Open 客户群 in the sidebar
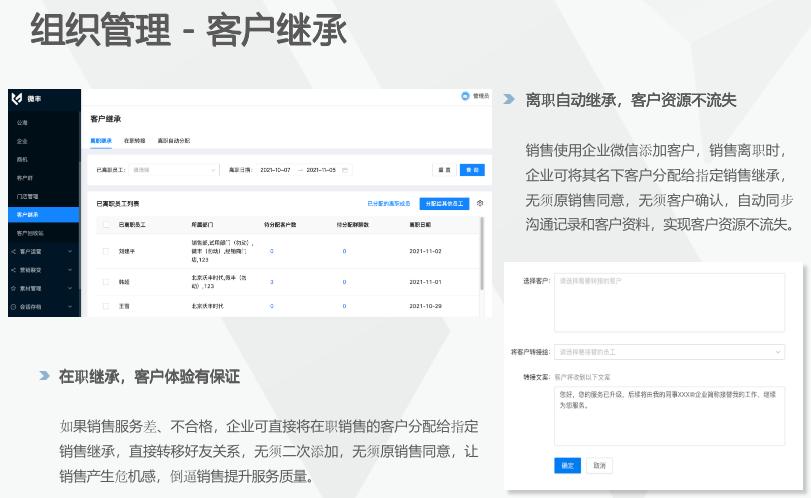 pyautogui.click(x=25, y=178)
